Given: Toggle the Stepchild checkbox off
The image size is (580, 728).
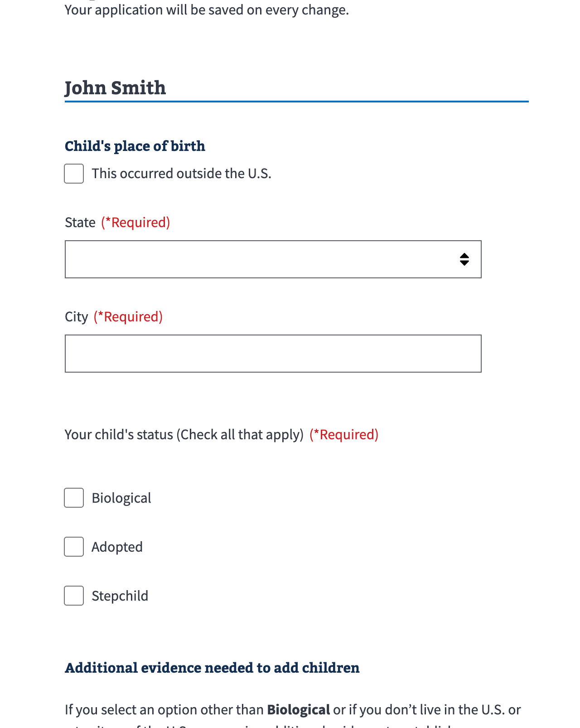Looking at the screenshot, I should tap(73, 596).
